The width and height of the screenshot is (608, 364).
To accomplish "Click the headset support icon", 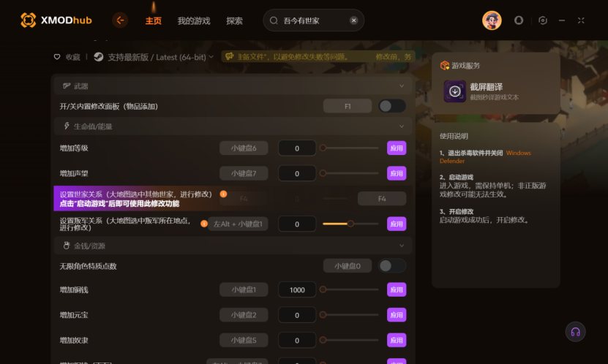I will pyautogui.click(x=575, y=332).
